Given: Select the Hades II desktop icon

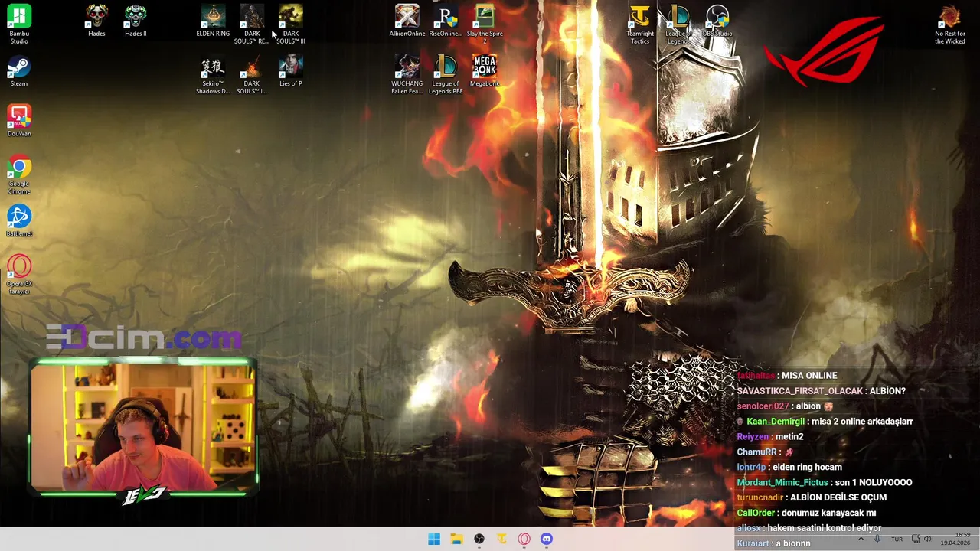Looking at the screenshot, I should click(x=136, y=21).
